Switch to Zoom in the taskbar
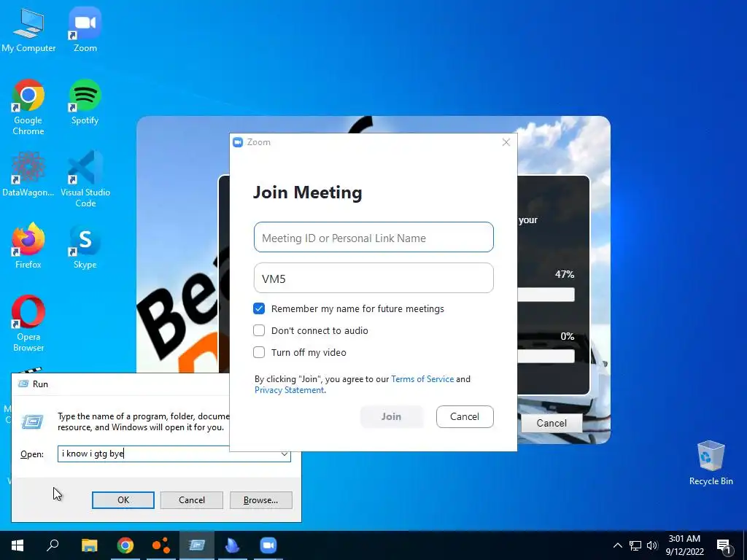 [268, 545]
